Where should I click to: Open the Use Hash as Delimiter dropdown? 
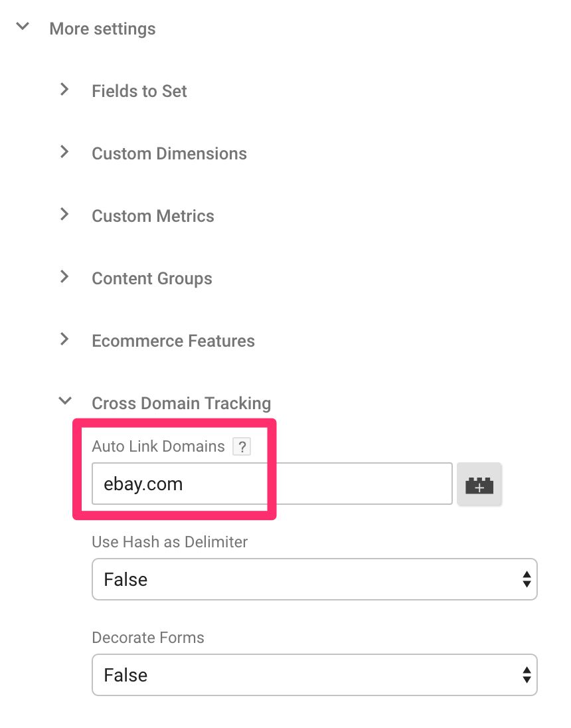click(x=314, y=579)
